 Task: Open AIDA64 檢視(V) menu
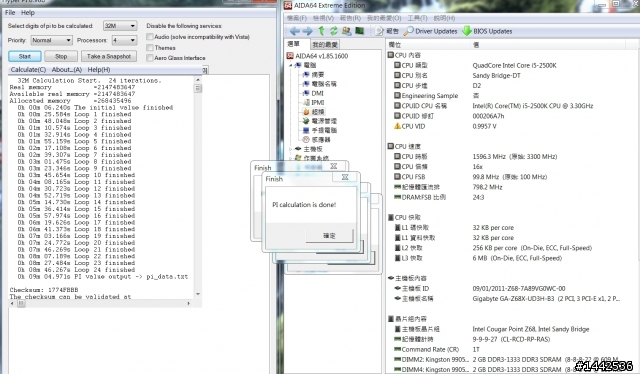tap(323, 18)
